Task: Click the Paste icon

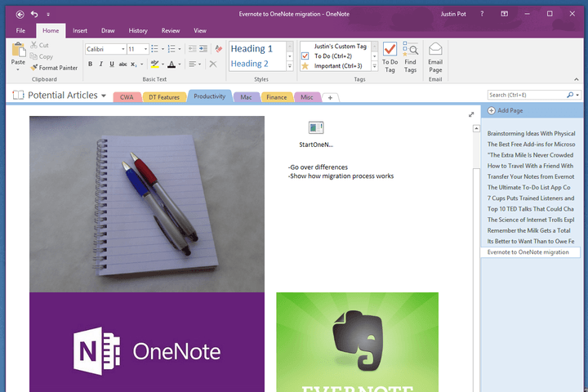Action: (18, 50)
